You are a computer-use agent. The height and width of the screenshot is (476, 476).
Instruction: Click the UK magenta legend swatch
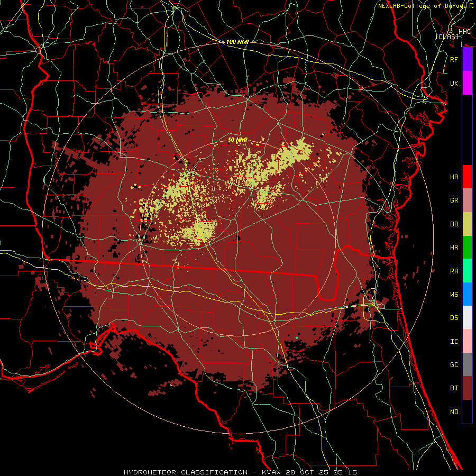point(467,83)
